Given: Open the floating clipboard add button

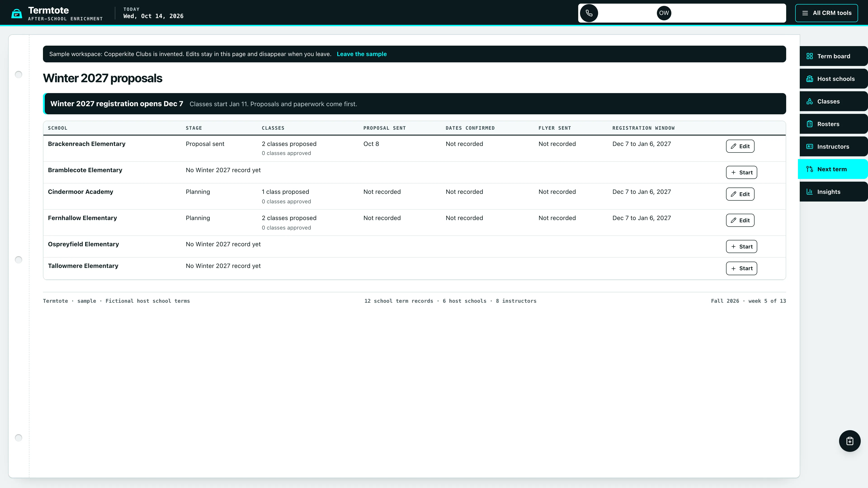Looking at the screenshot, I should 849,441.
